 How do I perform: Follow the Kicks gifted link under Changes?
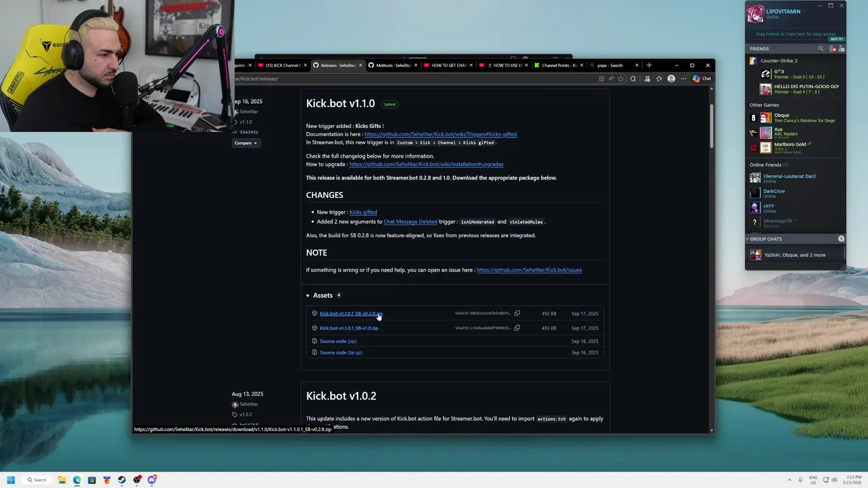point(363,212)
